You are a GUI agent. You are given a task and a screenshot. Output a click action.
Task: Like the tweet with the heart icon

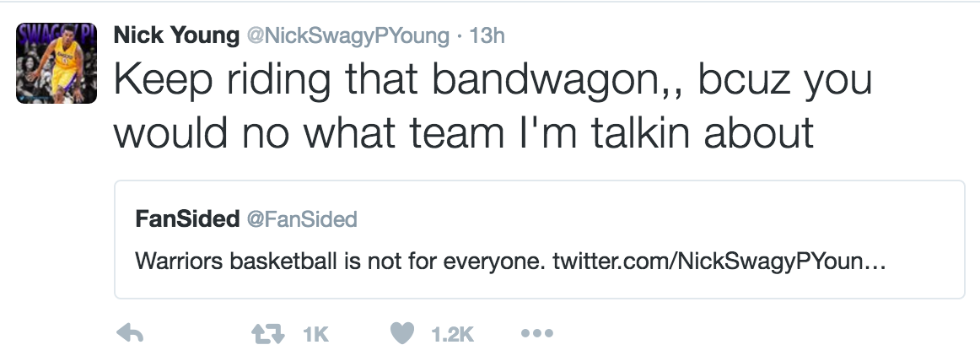click(x=403, y=335)
